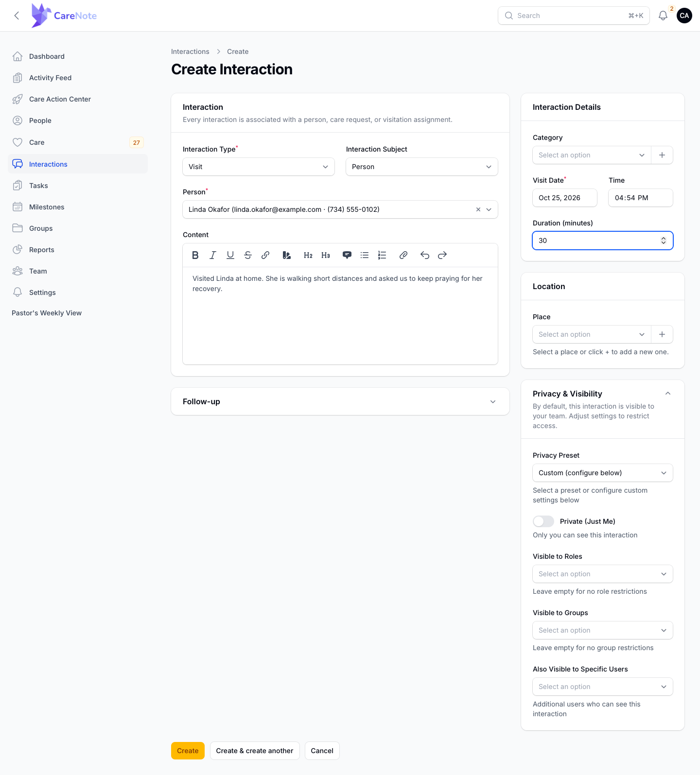Open Reports in the sidebar
Image resolution: width=700 pixels, height=775 pixels.
point(78,250)
